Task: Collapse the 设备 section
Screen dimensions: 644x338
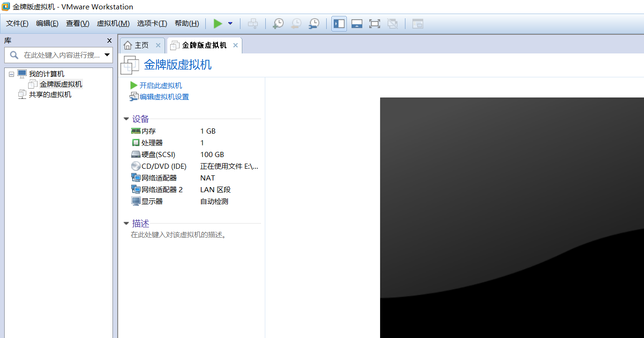Action: click(x=126, y=119)
